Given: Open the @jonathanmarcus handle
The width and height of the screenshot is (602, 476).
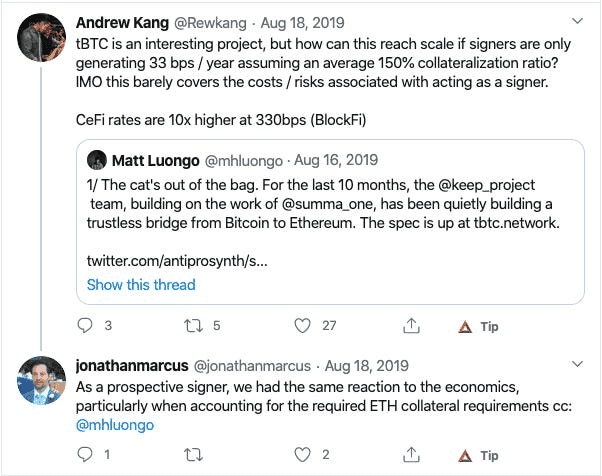Looking at the screenshot, I should coord(252,366).
